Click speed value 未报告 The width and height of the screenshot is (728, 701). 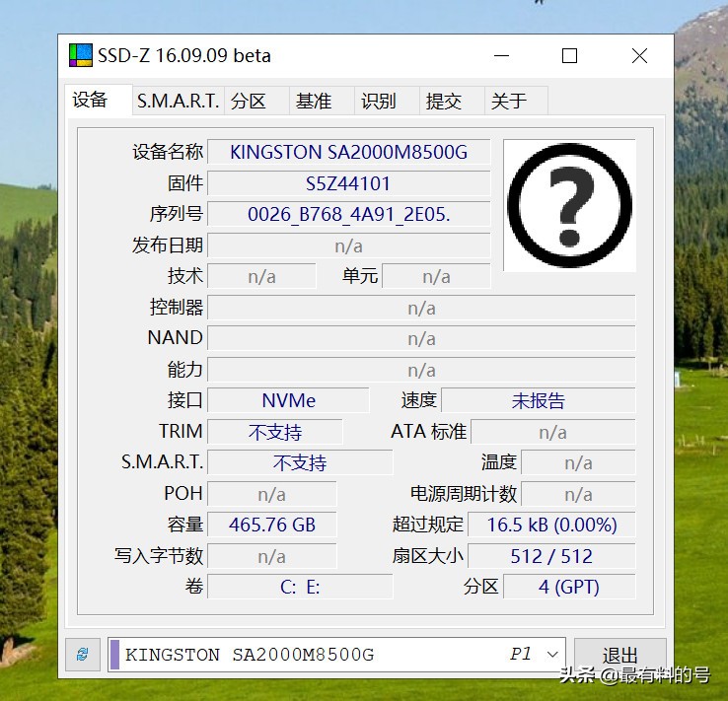(x=538, y=400)
